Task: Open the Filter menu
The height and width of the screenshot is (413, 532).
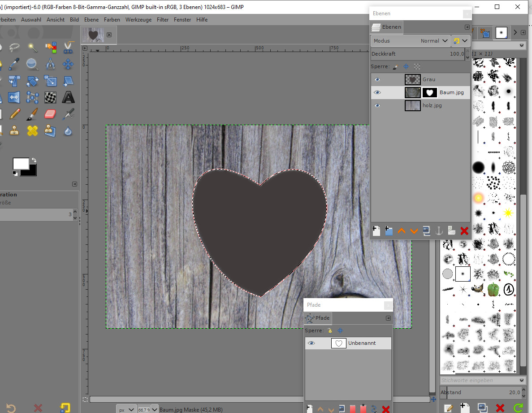Action: coord(163,20)
